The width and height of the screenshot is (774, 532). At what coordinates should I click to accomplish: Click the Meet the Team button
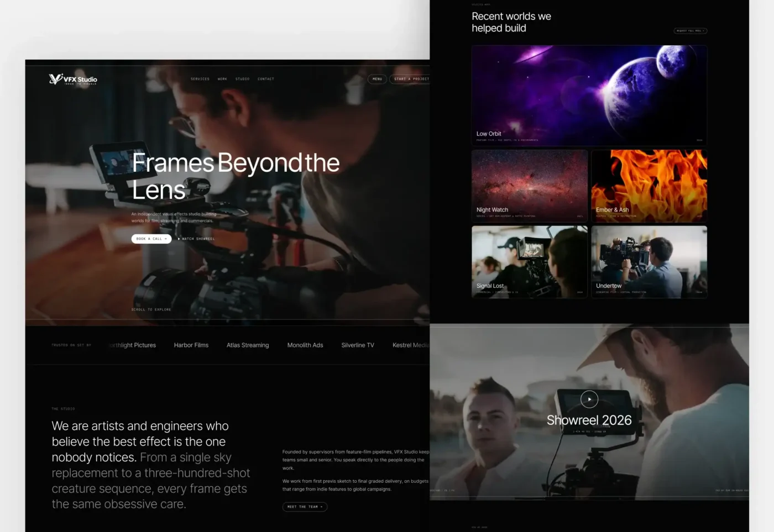(x=305, y=507)
